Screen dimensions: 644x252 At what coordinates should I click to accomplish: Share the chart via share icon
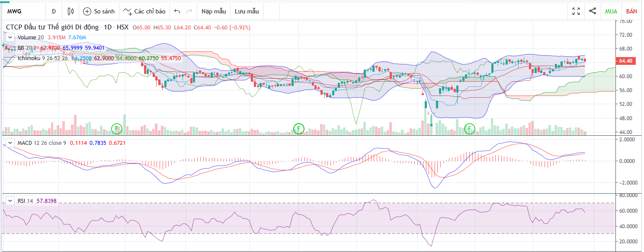(593, 11)
